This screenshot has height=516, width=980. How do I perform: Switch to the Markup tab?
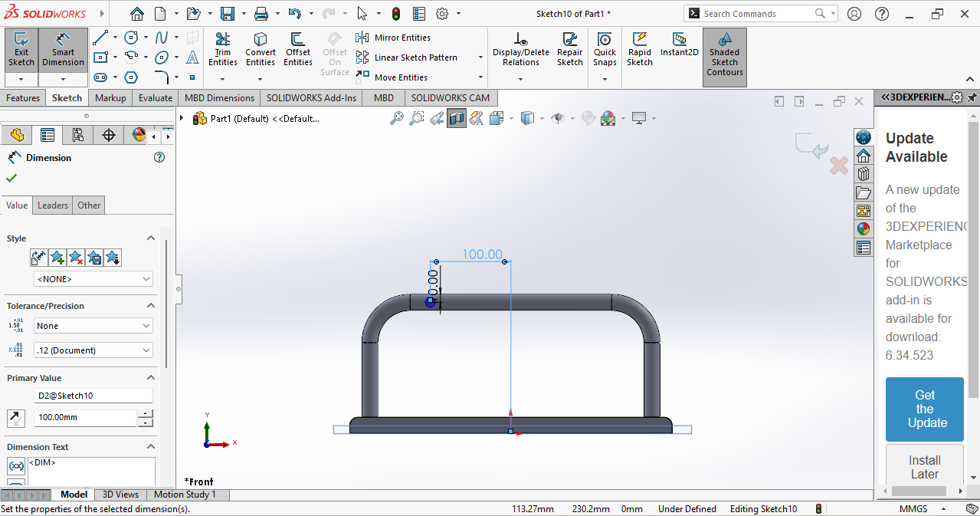[110, 98]
